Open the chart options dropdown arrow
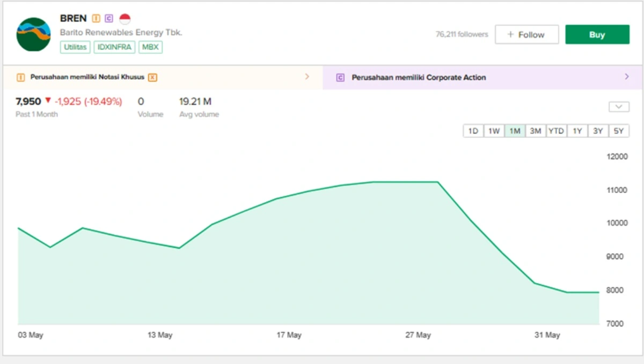The image size is (644, 364). point(619,107)
